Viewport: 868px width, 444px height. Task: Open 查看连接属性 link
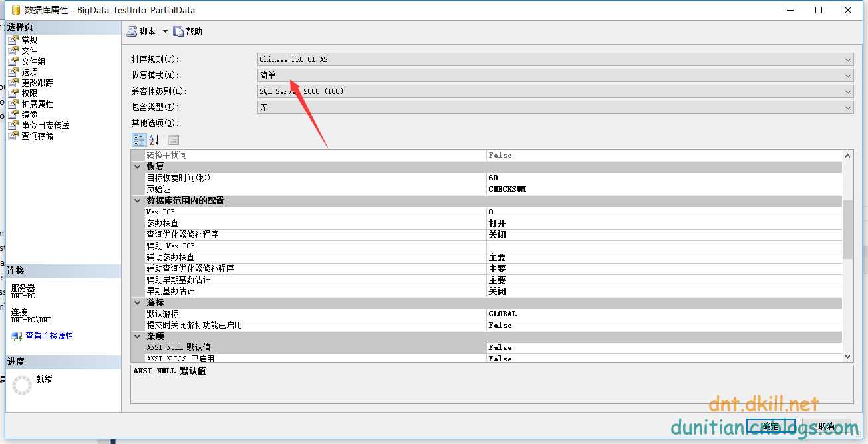49,335
